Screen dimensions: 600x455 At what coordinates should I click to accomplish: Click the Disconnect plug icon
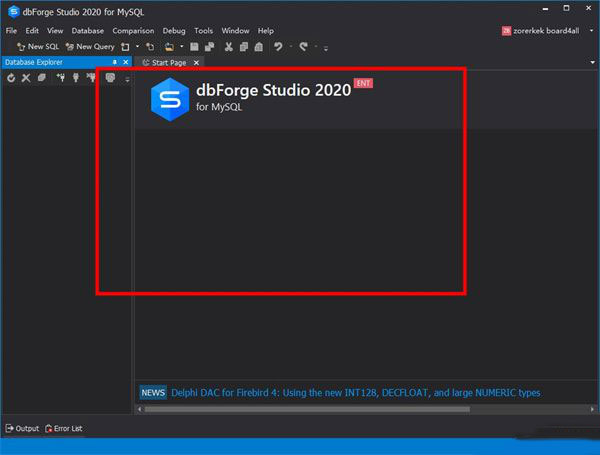pyautogui.click(x=91, y=78)
